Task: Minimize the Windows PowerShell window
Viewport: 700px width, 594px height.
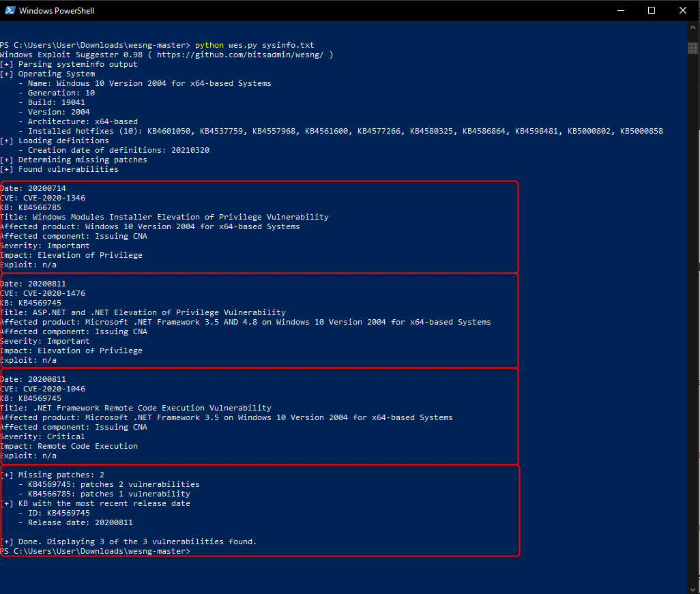Action: (x=621, y=10)
